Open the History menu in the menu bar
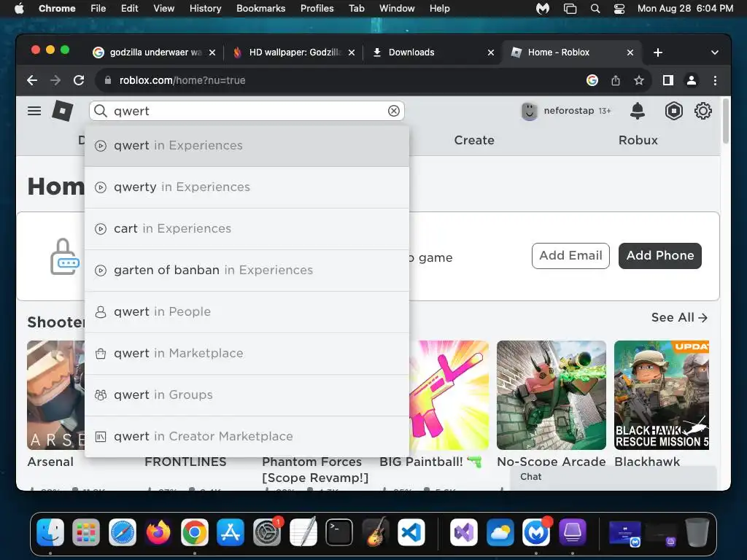 pos(205,9)
